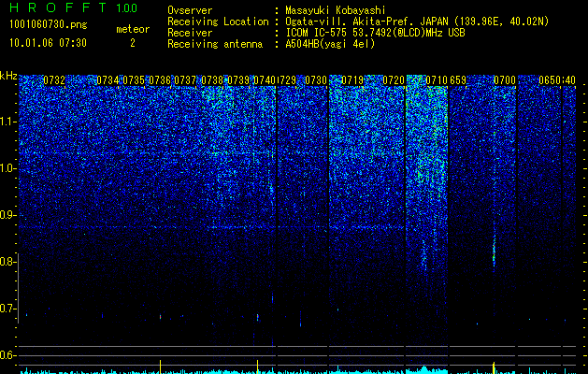Click the 0700 time marker
This screenshot has width=588, height=374.
(505, 80)
